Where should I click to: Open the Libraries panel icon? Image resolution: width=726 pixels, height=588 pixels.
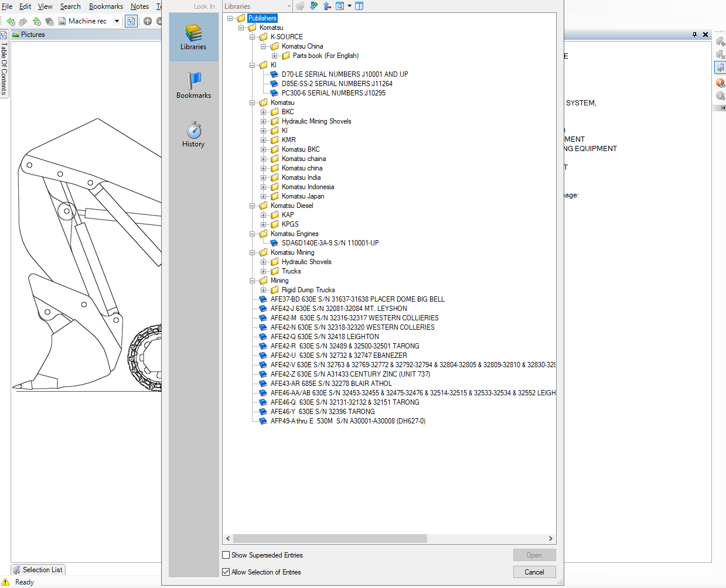pos(193,37)
